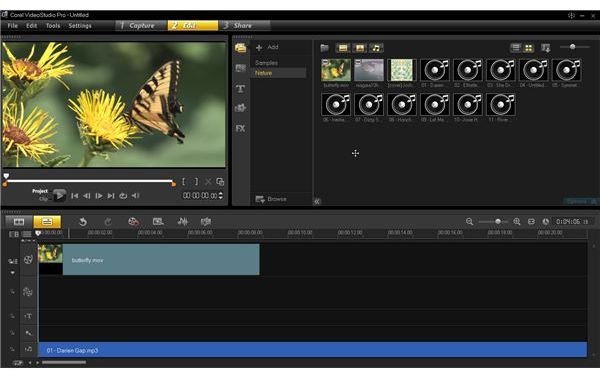600x370 pixels.
Task: Select audio clip 11 in the library
Action: (501, 104)
